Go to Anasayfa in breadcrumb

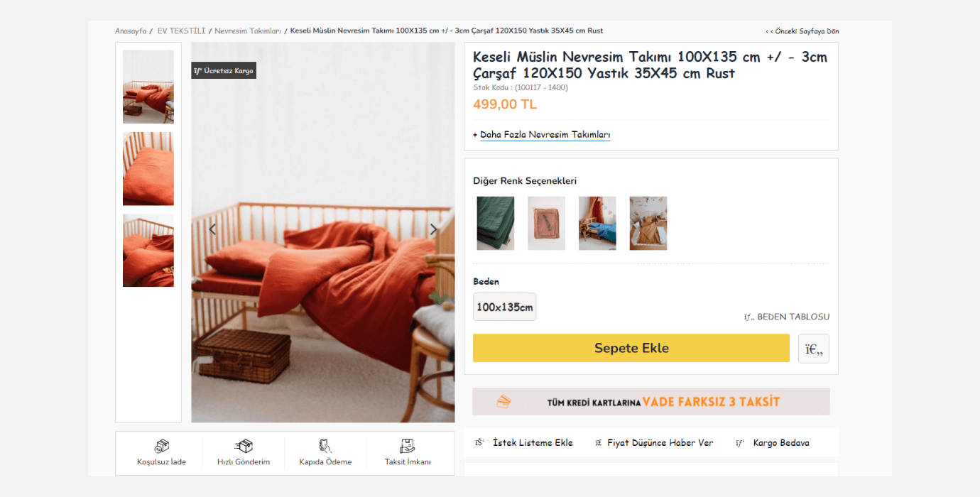point(131,31)
